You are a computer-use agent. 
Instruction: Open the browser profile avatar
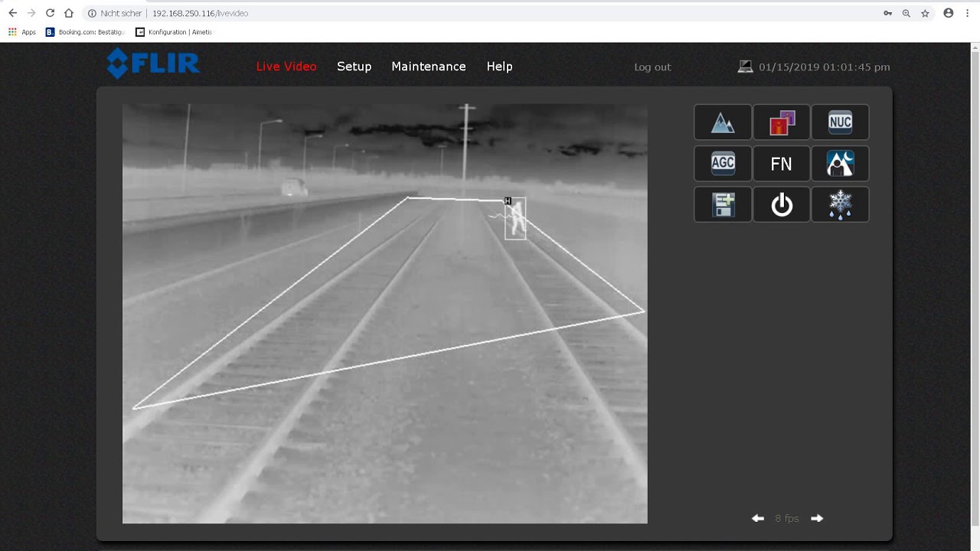coord(949,13)
